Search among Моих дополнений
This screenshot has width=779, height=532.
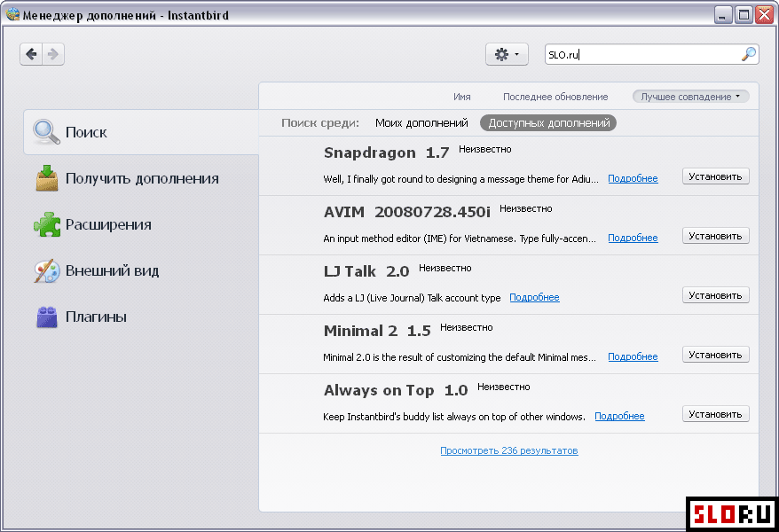click(x=421, y=123)
